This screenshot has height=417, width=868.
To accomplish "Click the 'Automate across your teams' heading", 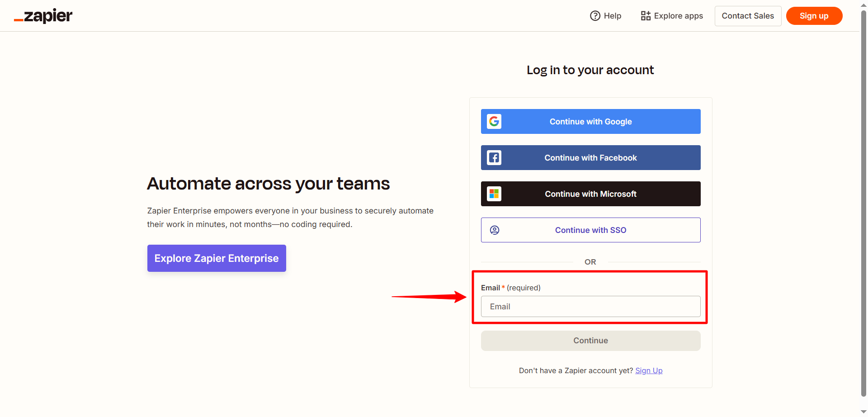I will pos(269,184).
